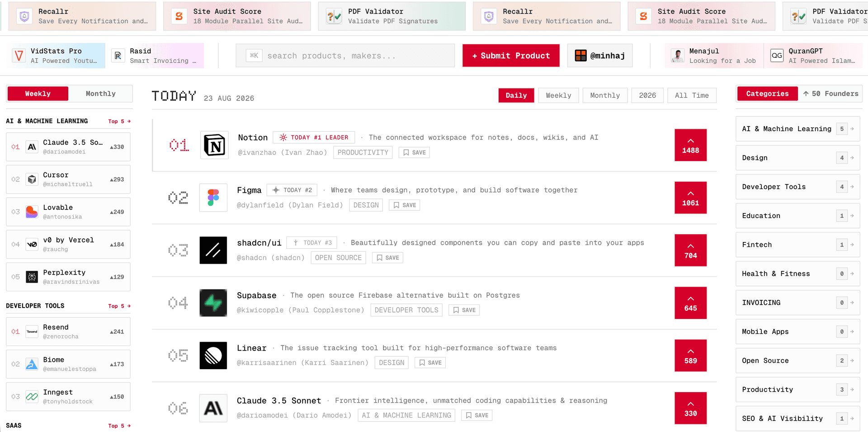Screen dimensions: 868x432
Task: Open the Linear product logo
Action: point(213,356)
